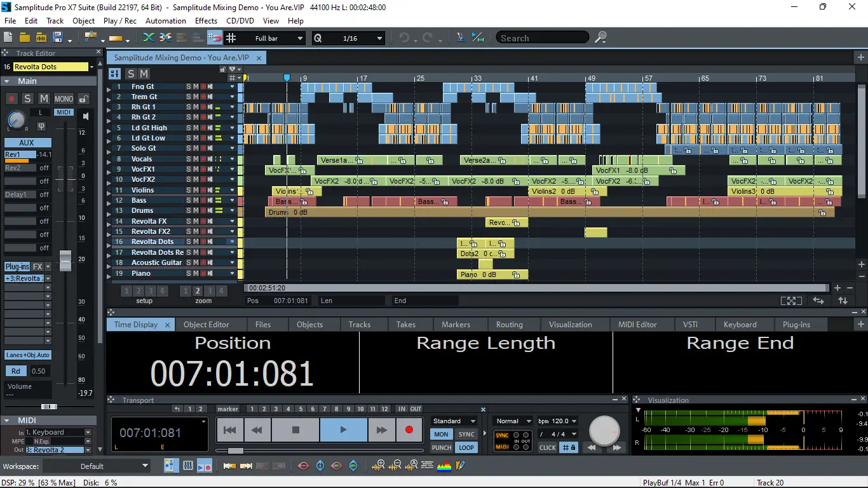This screenshot has height=488, width=868.
Task: Save the project with the floppy disk icon
Action: pos(57,38)
